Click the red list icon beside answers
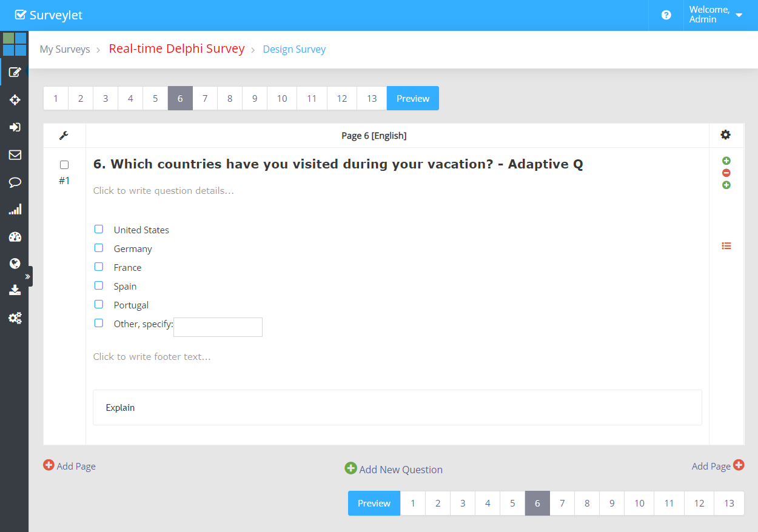Image resolution: width=758 pixels, height=532 pixels. (726, 245)
